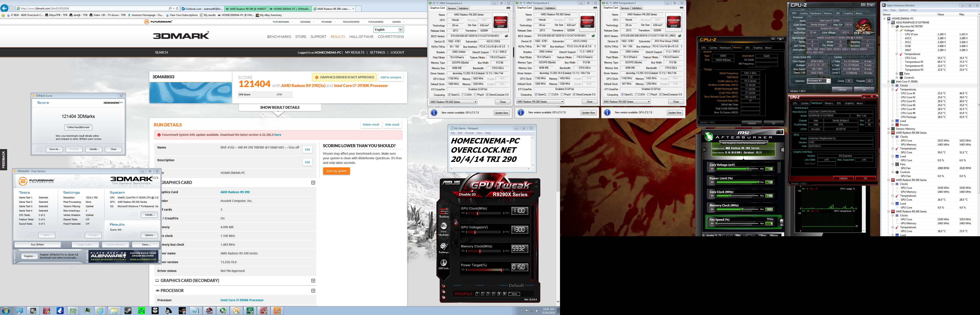The height and width of the screenshot is (315, 980).
Task: Click the Bus Interface question mark in the 41 °C GPU-Z window
Action: pos(681,46)
